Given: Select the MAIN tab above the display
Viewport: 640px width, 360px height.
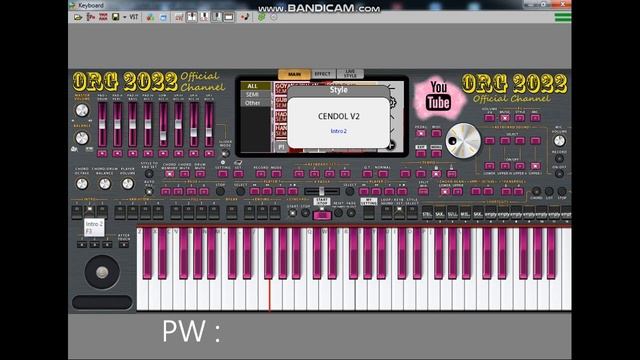Looking at the screenshot, I should [294, 74].
